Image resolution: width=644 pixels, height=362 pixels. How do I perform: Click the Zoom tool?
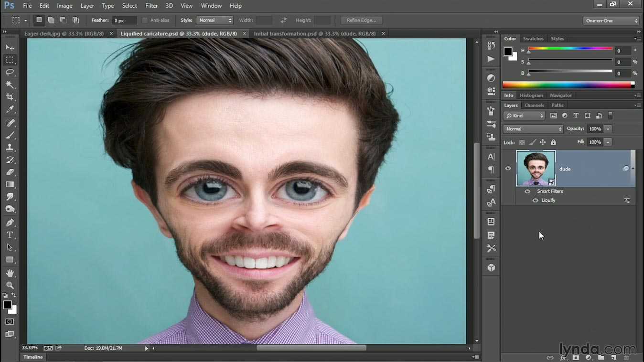[10, 286]
